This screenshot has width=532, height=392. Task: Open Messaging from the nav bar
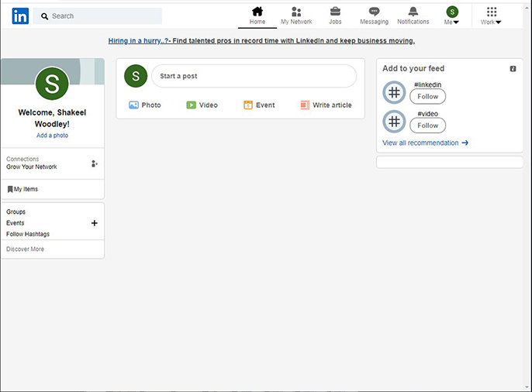point(374,16)
